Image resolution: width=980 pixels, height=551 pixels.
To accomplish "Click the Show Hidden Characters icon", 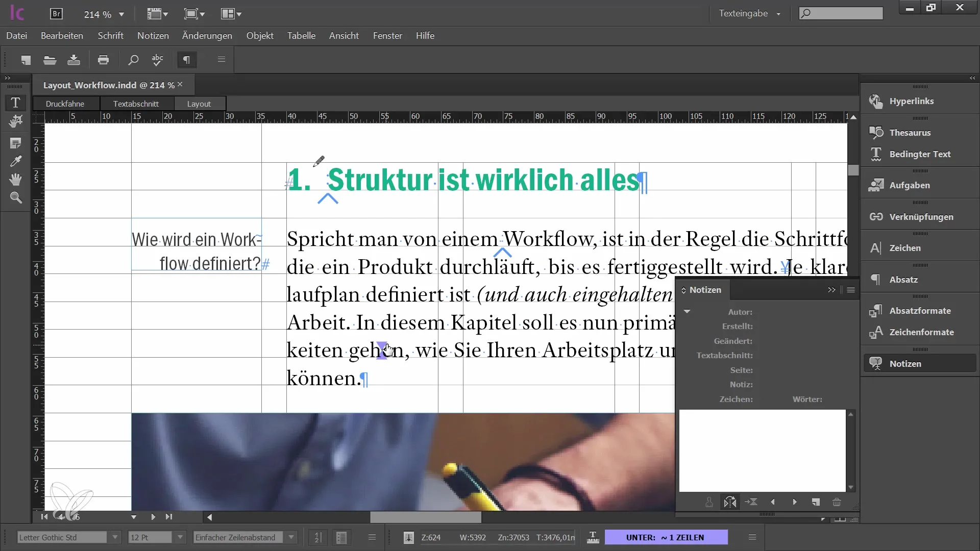I will [186, 60].
